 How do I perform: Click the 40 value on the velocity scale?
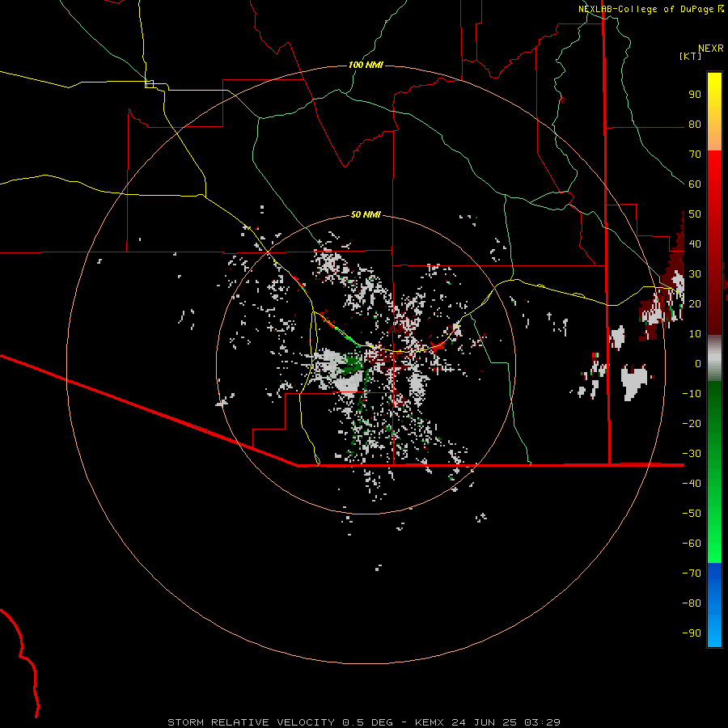tap(695, 244)
